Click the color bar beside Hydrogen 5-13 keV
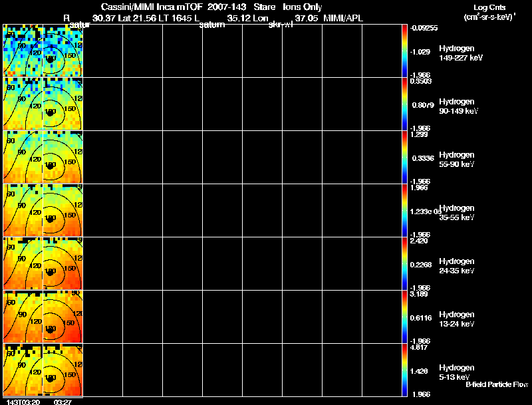The height and width of the screenshot is (405, 532). click(404, 370)
